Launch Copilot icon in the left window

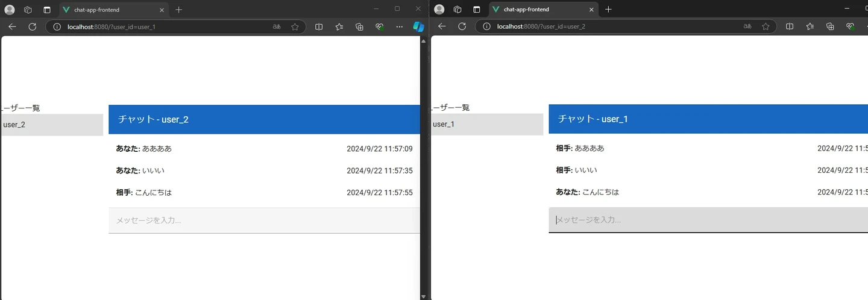tap(418, 27)
